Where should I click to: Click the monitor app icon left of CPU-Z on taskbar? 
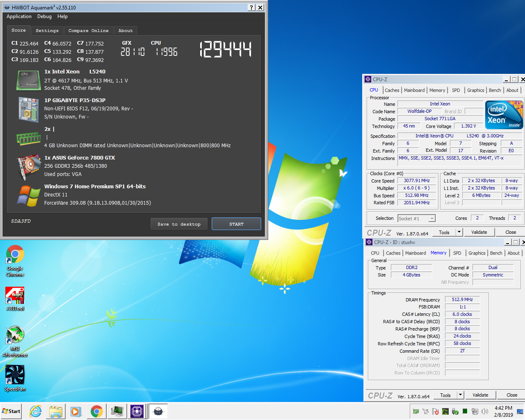pos(117,411)
